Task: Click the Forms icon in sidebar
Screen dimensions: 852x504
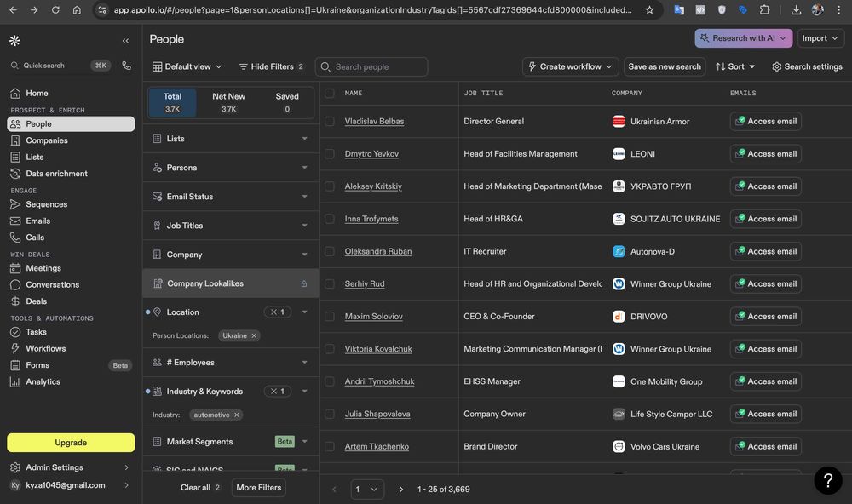Action: [x=15, y=365]
